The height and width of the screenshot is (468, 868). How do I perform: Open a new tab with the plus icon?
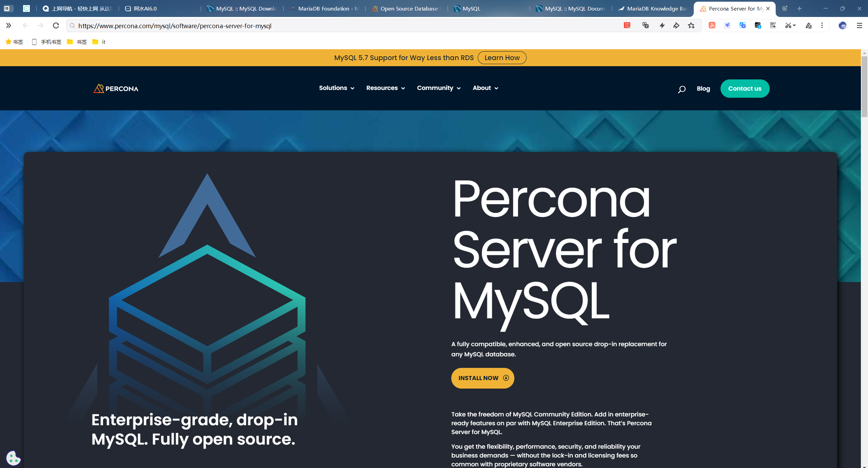click(800, 8)
